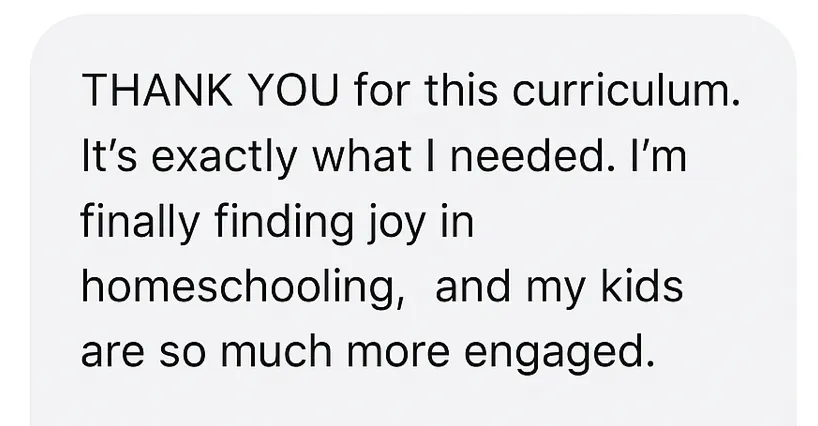Click the words "THANK YOU" in the message
Image resolution: width=818 pixels, height=426 pixels.
tap(210, 90)
